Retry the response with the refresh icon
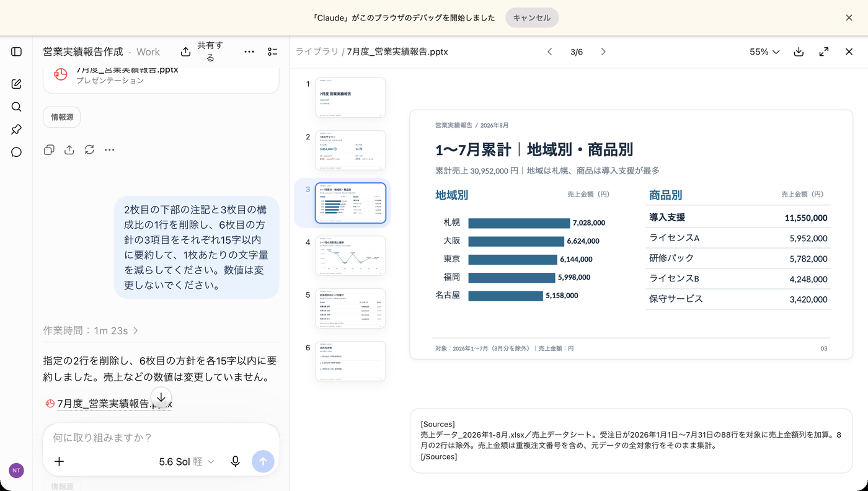Image resolution: width=868 pixels, height=491 pixels. click(x=89, y=149)
